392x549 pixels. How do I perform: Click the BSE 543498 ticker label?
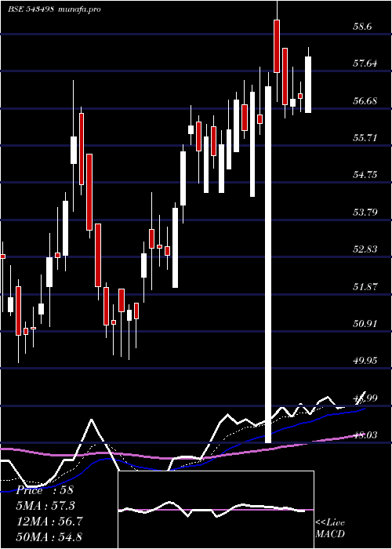point(31,9)
